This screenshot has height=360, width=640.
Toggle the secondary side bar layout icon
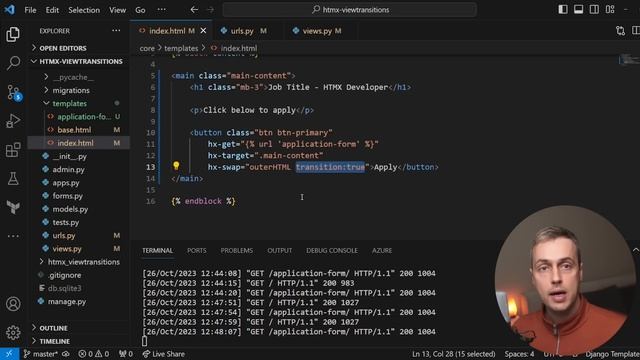pos(594,9)
